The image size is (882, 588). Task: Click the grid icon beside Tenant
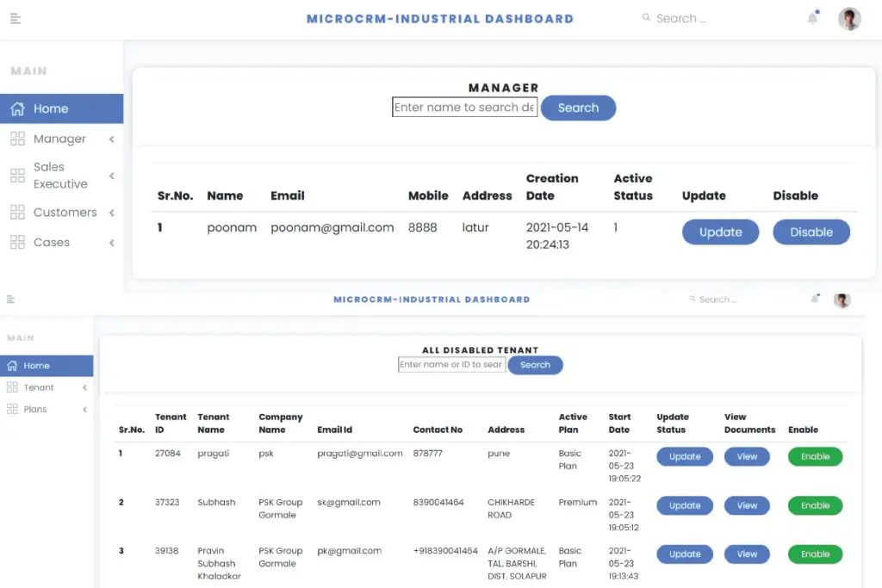(12, 387)
